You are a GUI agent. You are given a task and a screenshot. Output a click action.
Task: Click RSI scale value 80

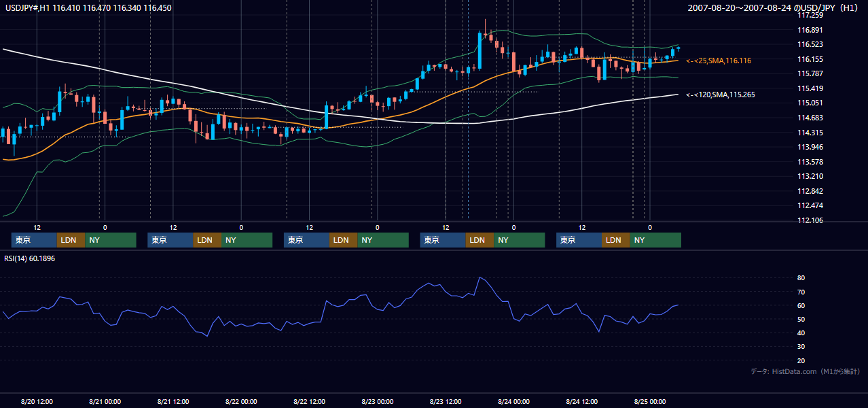[801, 278]
